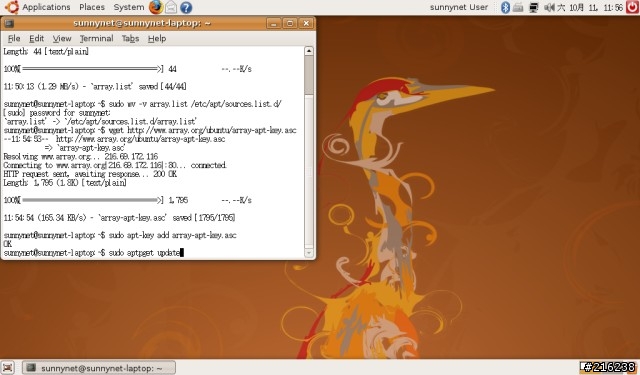This screenshot has height=375, width=640.
Task: Click the 'sudo mv -v array.list' command line
Action: (x=142, y=104)
